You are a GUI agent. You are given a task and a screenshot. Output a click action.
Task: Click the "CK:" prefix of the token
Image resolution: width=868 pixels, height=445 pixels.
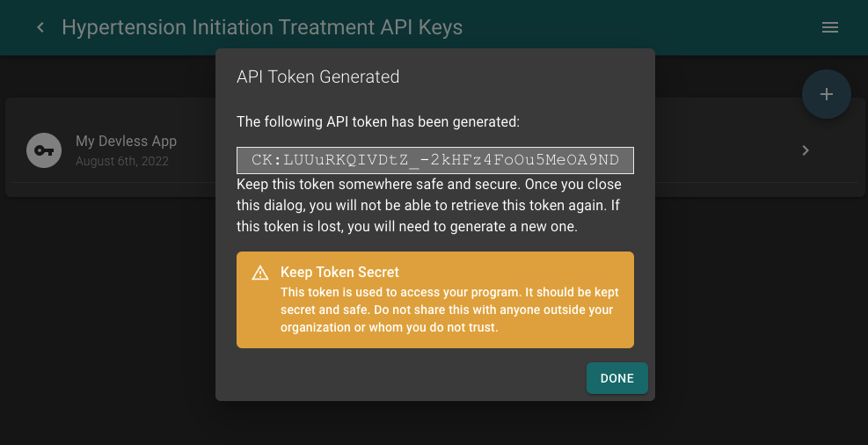coord(266,160)
